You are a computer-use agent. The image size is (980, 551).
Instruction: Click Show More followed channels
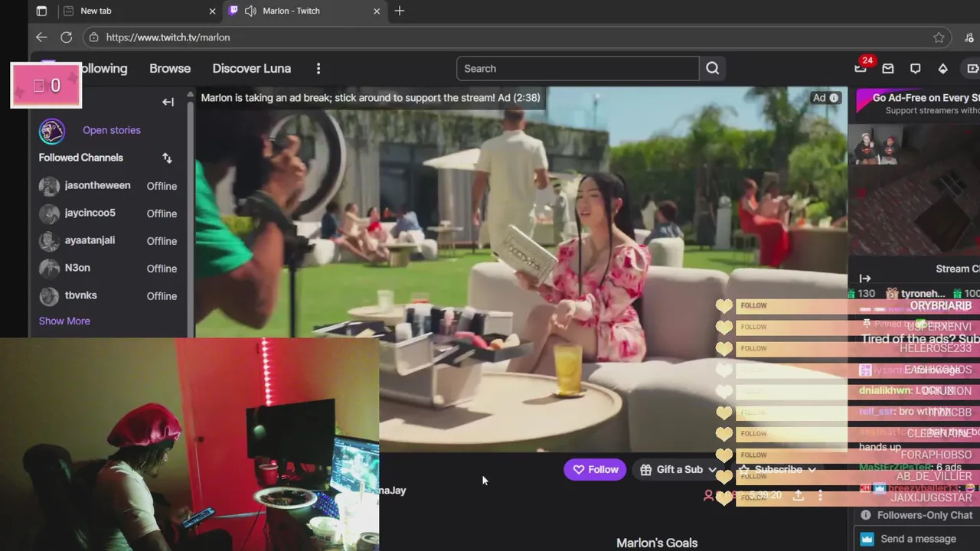coord(64,321)
